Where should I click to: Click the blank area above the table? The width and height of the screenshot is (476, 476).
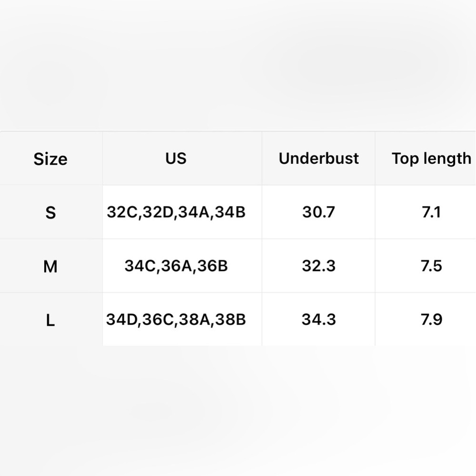click(238, 65)
